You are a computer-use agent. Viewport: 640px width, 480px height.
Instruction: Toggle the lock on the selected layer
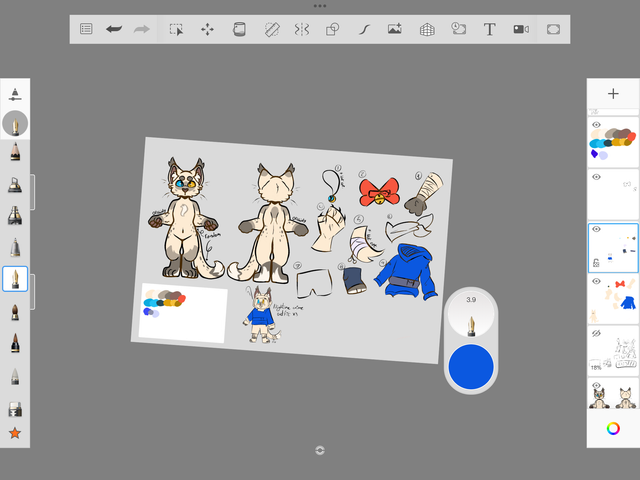[596, 263]
